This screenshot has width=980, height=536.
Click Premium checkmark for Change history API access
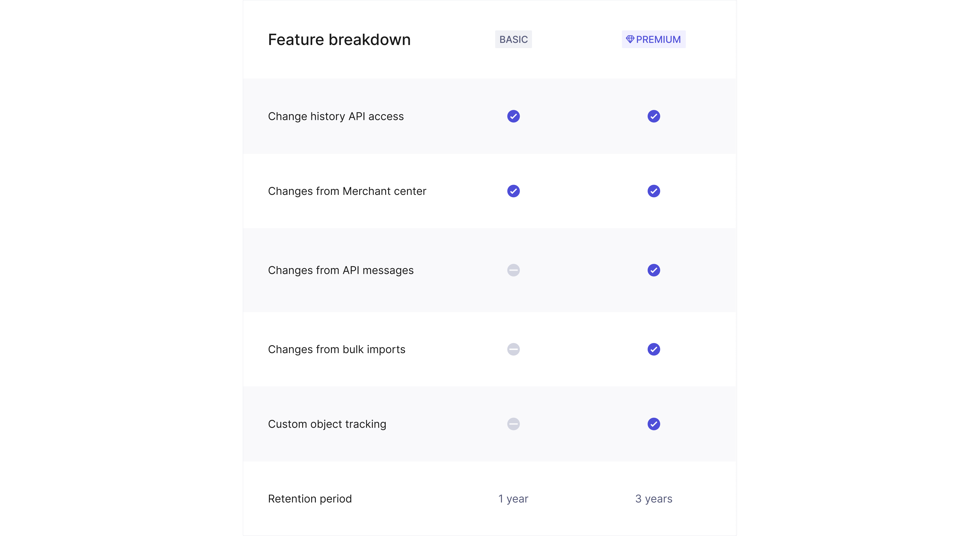pos(654,116)
